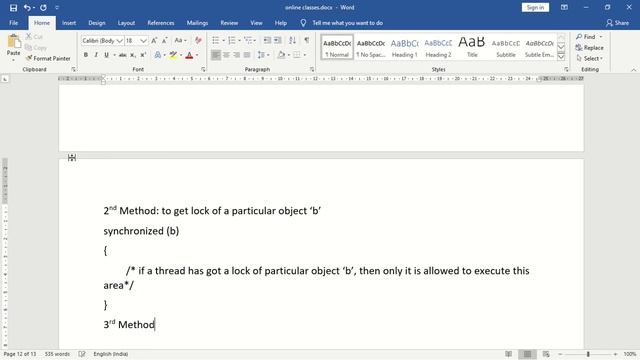
Task: Open the Select dropdown
Action: (590, 58)
